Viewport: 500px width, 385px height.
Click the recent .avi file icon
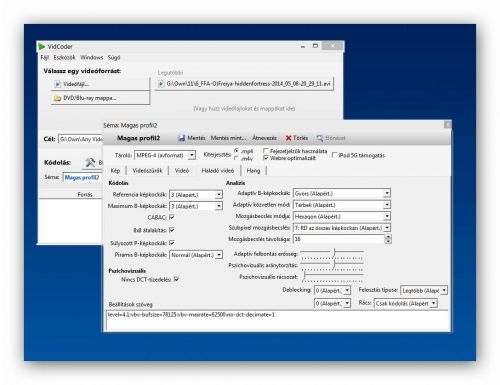(161, 84)
